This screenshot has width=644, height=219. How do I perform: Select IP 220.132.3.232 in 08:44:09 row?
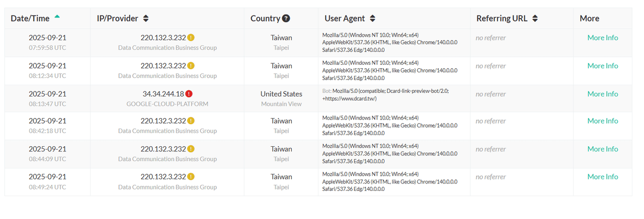[x=164, y=149]
